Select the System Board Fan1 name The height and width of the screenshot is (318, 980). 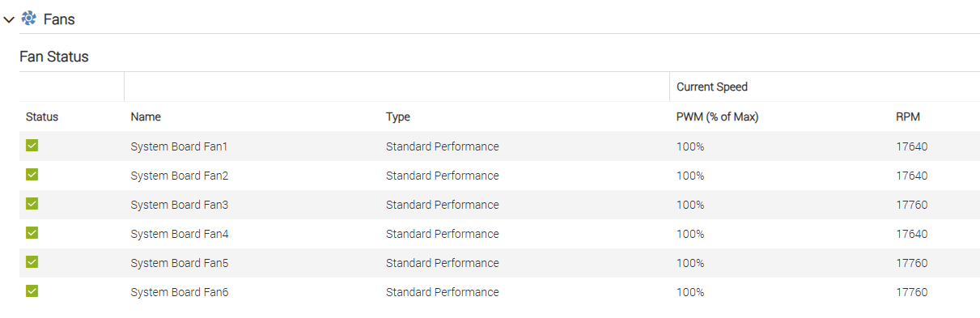click(x=179, y=146)
